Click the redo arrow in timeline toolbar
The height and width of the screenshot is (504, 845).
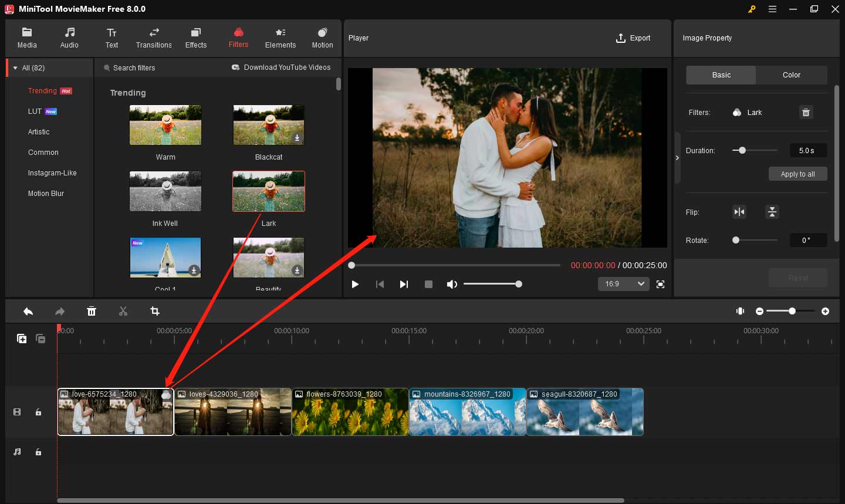59,312
